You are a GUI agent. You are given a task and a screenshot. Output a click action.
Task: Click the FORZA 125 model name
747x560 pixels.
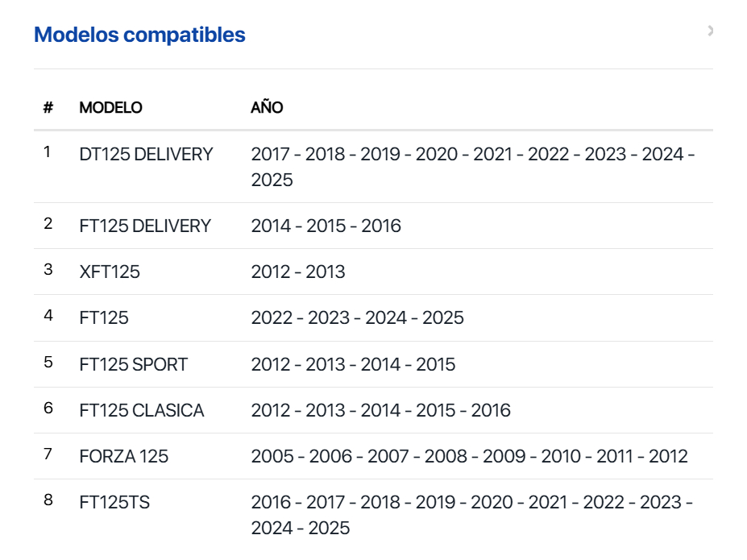(124, 456)
